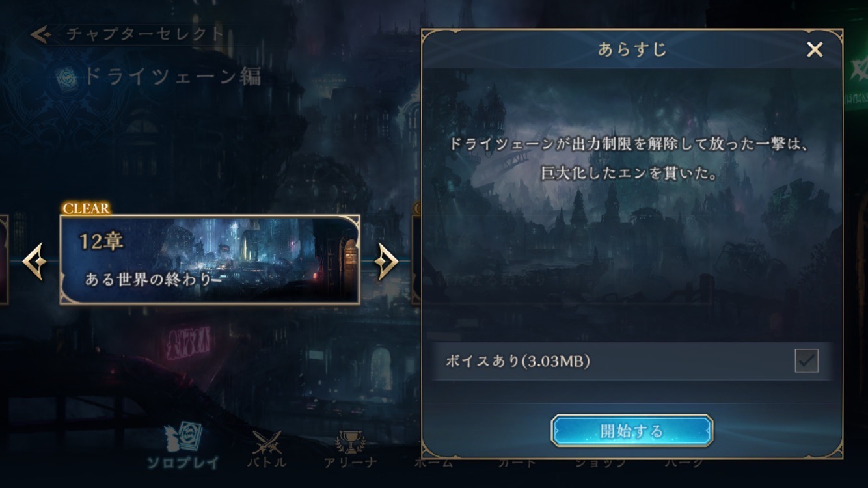Click the 開始する button
The image size is (868, 488).
coord(632,431)
